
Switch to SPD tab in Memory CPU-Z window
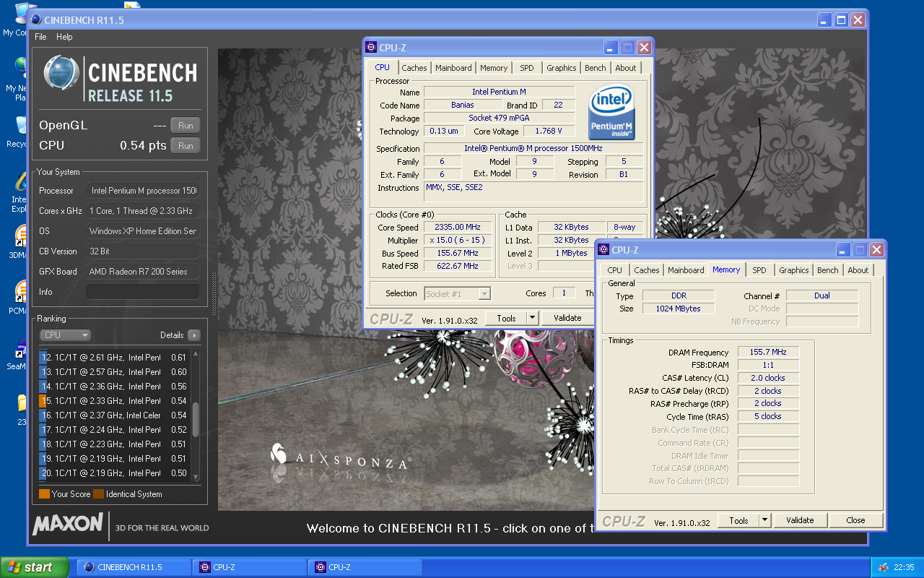759,270
